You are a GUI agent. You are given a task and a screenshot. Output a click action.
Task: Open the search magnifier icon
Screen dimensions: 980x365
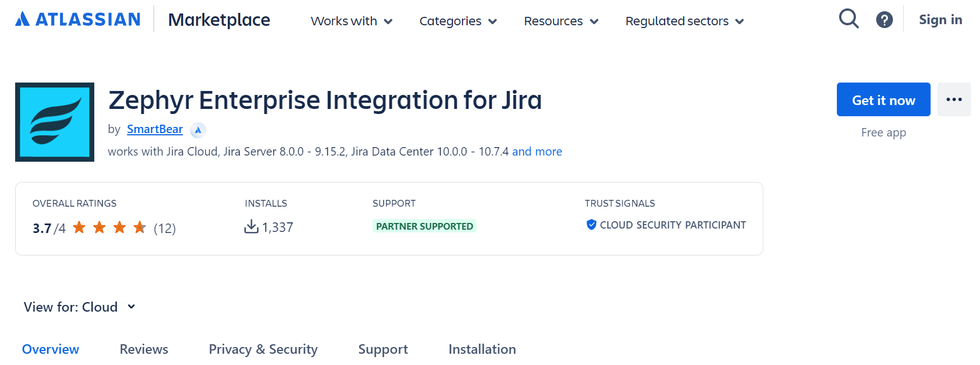[x=848, y=19]
